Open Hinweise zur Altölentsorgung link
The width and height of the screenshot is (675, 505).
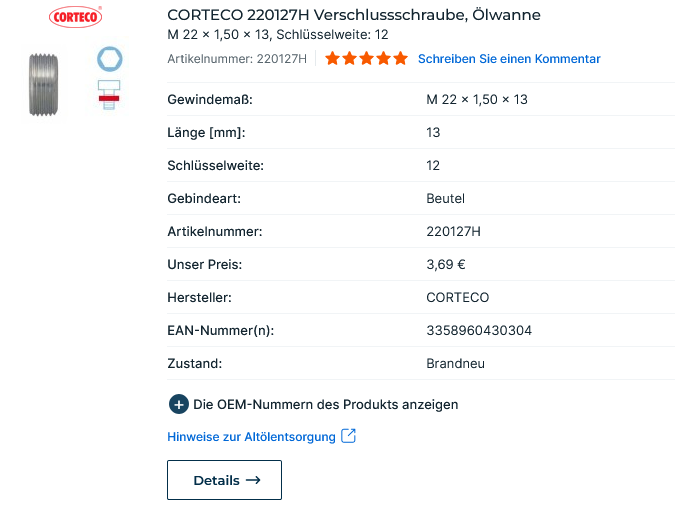pos(251,437)
